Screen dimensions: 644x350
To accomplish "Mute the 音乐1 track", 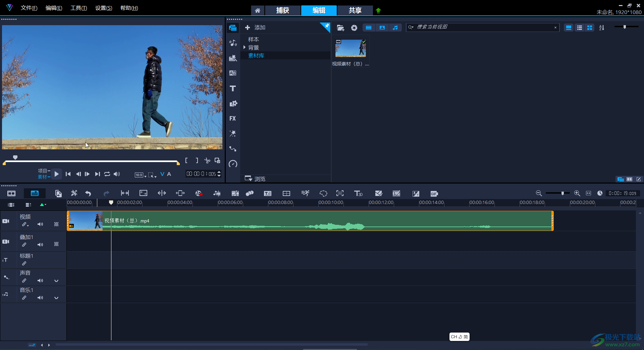I will click(x=40, y=298).
